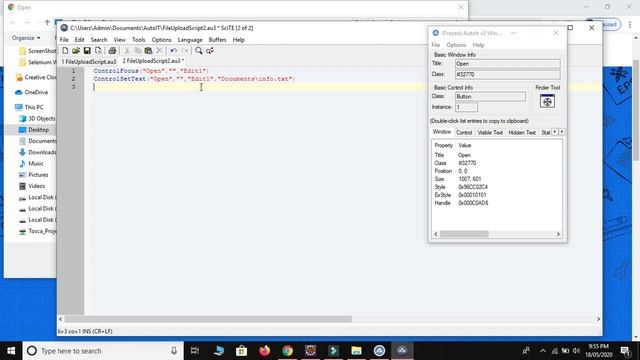Image resolution: width=640 pixels, height=360 pixels.
Task: Open the Organize dropdown in Open dialog
Action: pyautogui.click(x=26, y=38)
